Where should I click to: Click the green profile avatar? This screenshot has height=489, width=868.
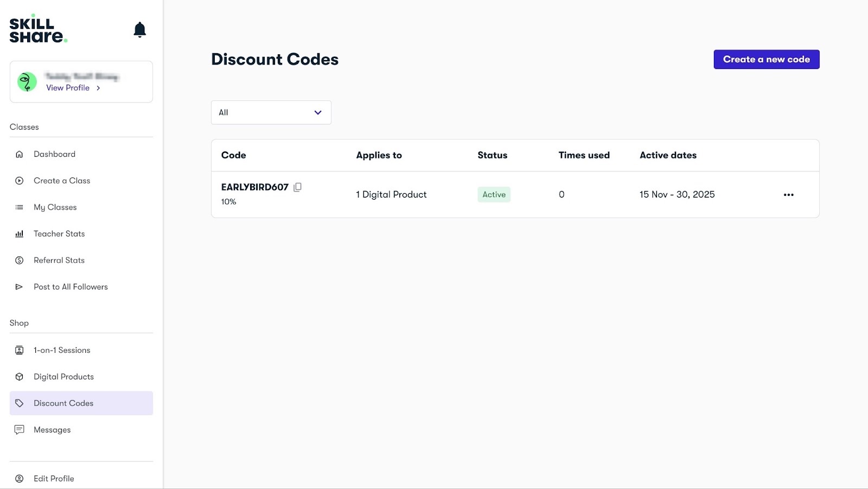(x=27, y=82)
